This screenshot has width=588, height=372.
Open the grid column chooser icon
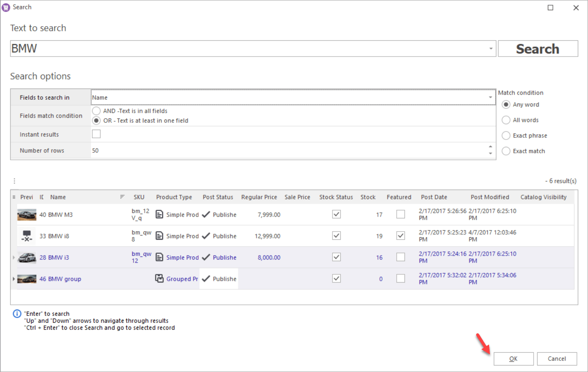click(x=14, y=197)
